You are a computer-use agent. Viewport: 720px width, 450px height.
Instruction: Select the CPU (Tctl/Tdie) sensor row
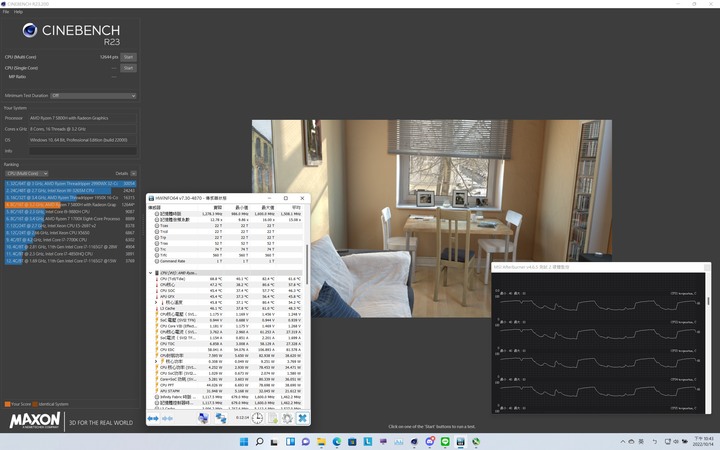(x=228, y=279)
